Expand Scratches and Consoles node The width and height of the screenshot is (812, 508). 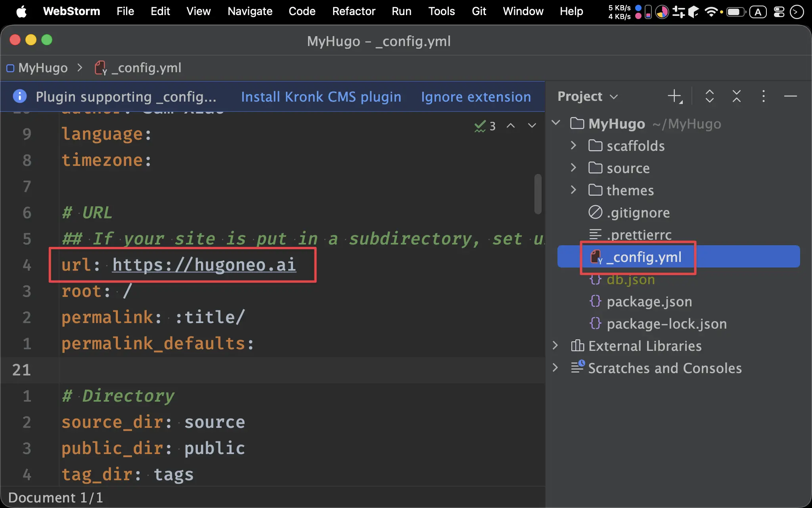click(556, 368)
